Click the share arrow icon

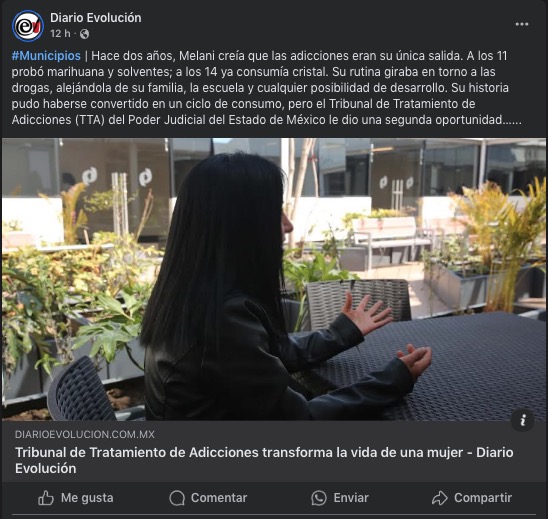[x=440, y=498]
